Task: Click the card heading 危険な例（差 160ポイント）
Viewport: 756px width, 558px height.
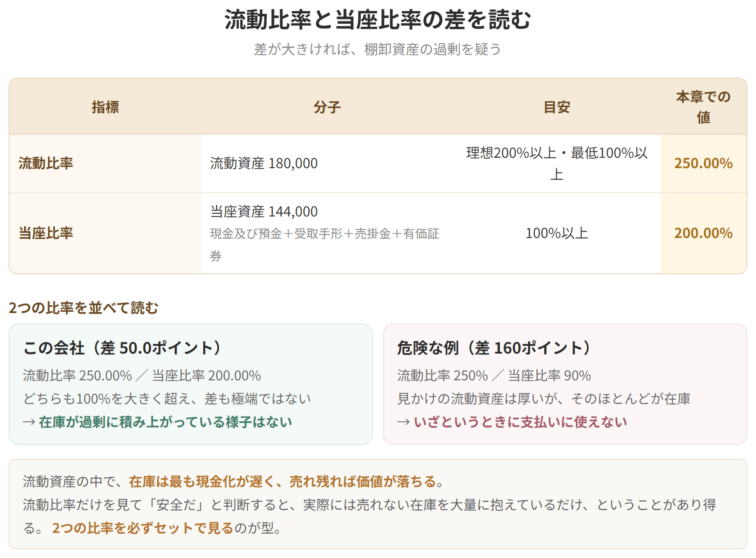Action: coord(495,348)
